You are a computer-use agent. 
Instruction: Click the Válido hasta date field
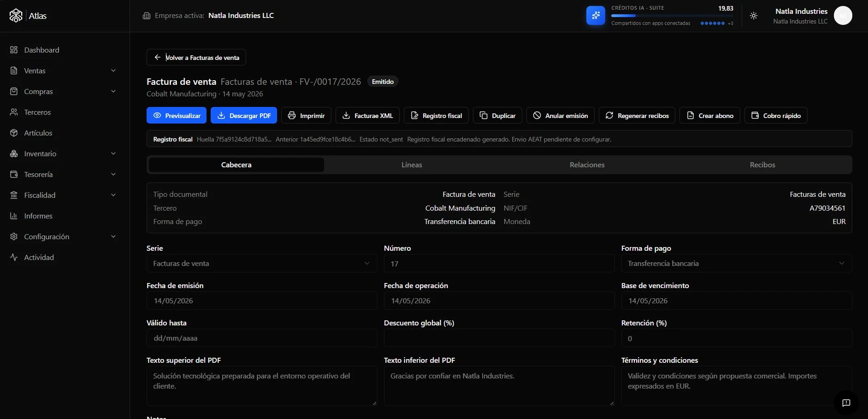(x=262, y=338)
